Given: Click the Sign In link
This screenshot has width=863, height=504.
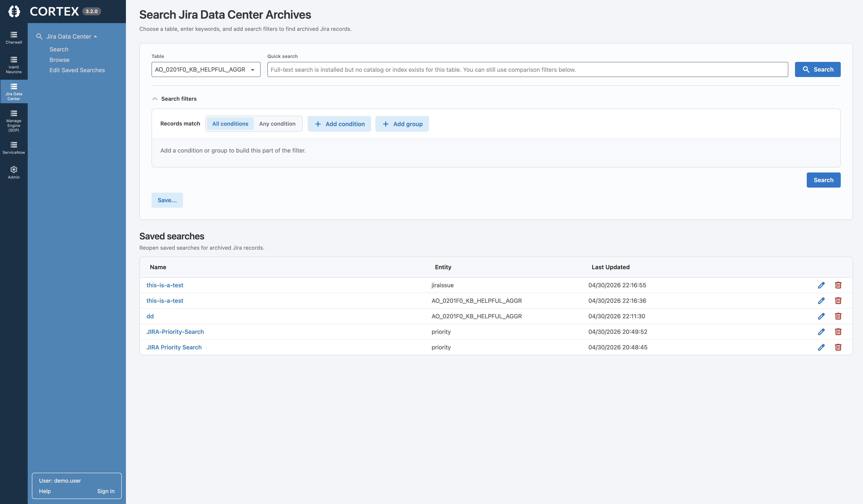Looking at the screenshot, I should pyautogui.click(x=106, y=491).
